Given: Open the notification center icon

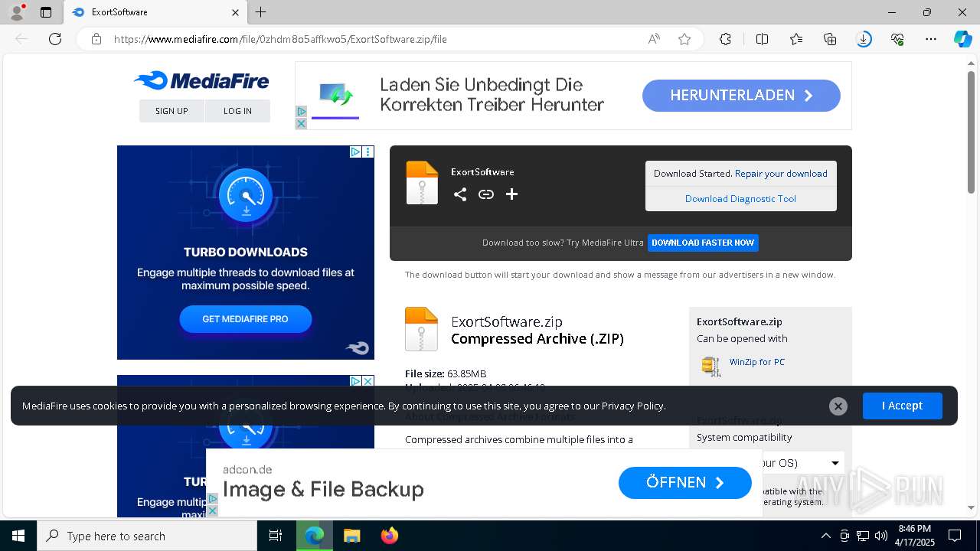Looking at the screenshot, I should 955,536.
